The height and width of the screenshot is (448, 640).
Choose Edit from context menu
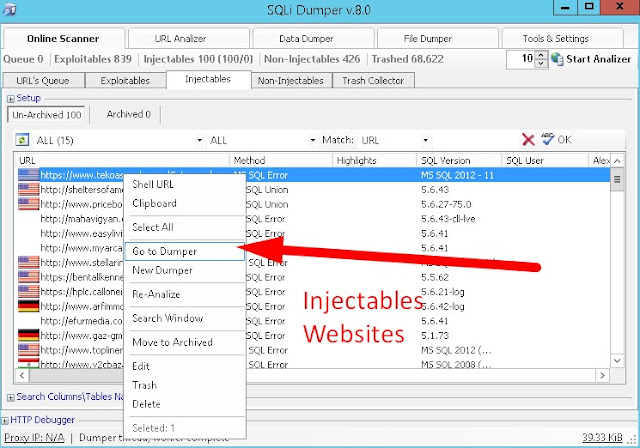[x=184, y=366]
